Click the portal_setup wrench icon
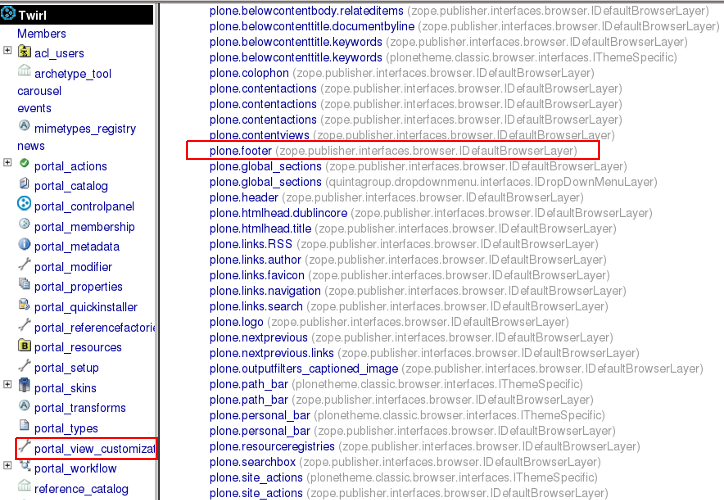The image size is (724, 500). [x=24, y=365]
